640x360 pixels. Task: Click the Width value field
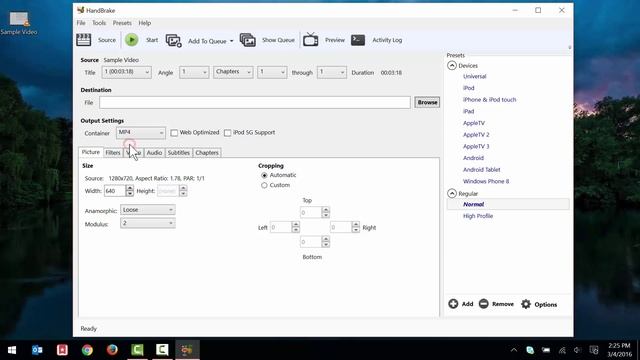pos(115,191)
